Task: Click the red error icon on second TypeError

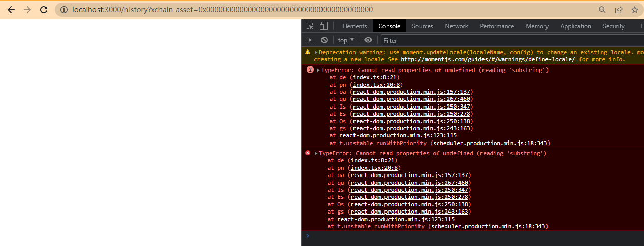Action: pos(308,153)
